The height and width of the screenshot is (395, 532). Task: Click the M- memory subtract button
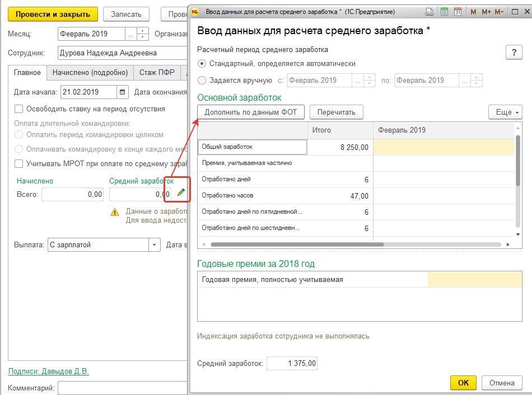coord(499,12)
